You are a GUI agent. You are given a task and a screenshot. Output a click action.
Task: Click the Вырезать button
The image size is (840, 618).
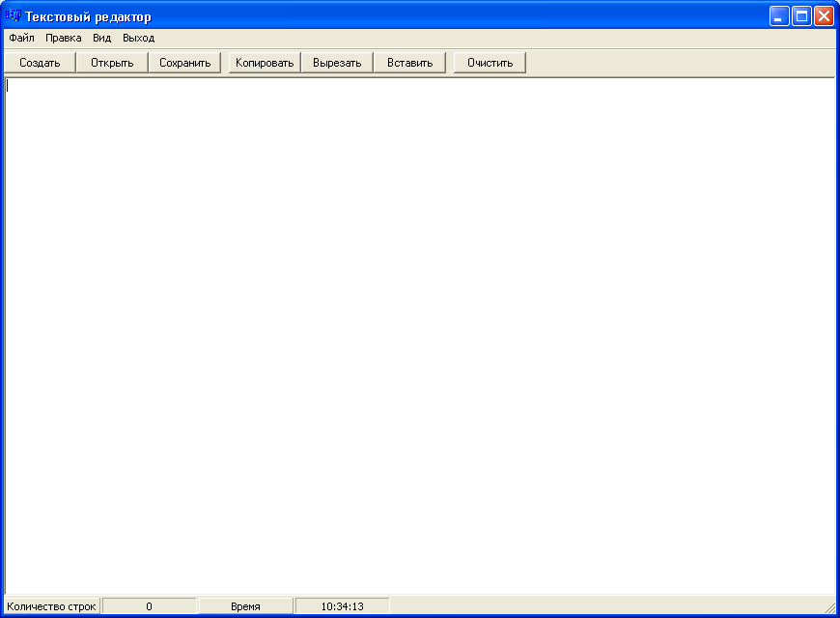[x=337, y=63]
